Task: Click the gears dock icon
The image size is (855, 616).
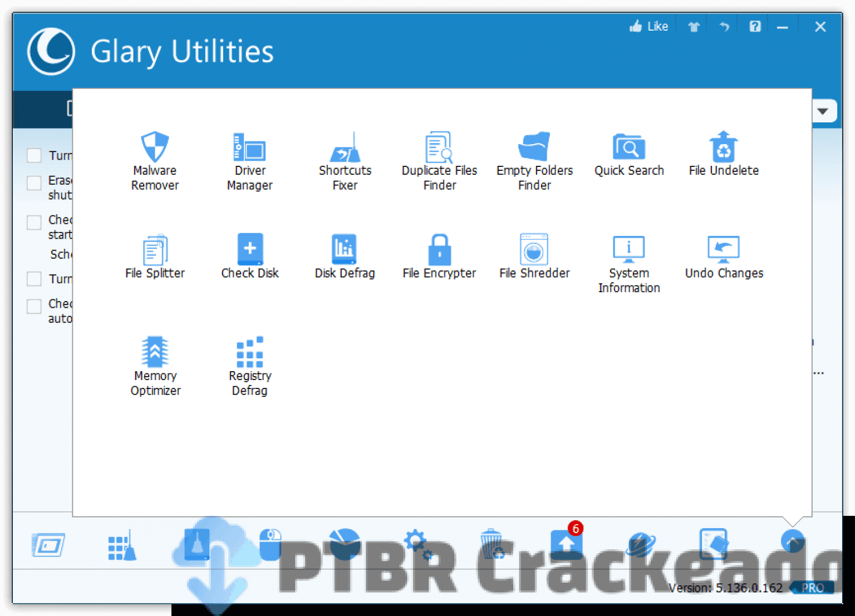Action: pyautogui.click(x=417, y=545)
